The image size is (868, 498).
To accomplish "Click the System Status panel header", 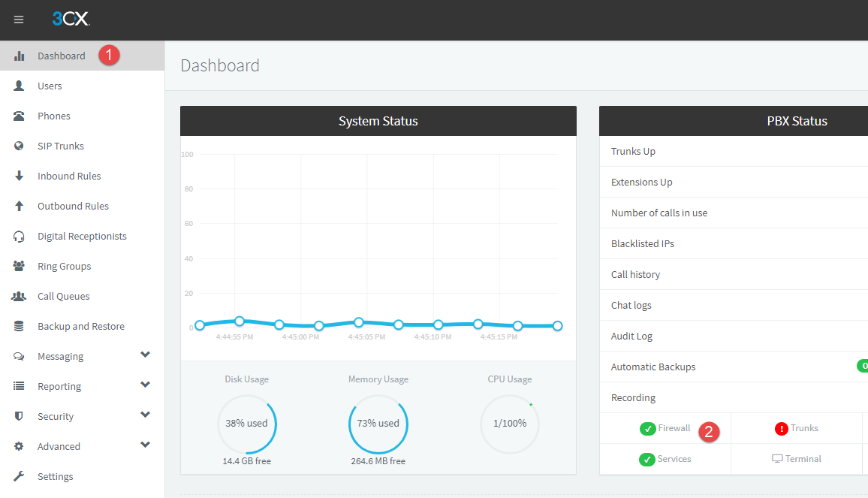I will pyautogui.click(x=378, y=121).
